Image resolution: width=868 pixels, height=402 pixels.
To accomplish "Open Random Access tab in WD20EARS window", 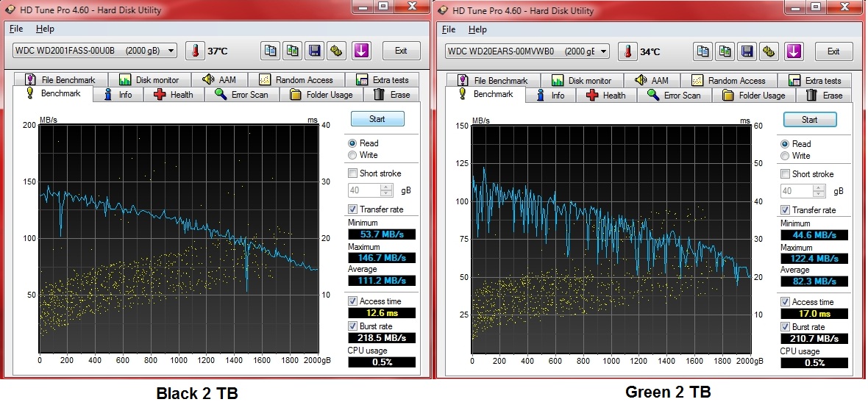I will (728, 81).
